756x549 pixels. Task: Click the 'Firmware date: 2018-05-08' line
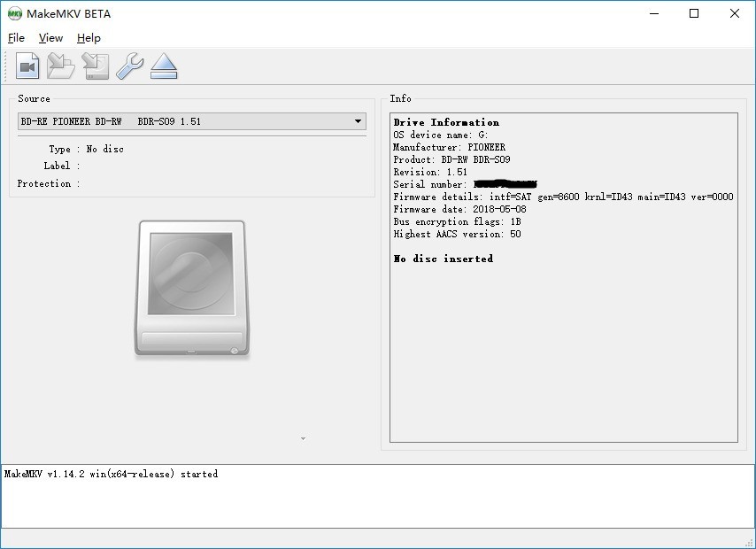(459, 209)
